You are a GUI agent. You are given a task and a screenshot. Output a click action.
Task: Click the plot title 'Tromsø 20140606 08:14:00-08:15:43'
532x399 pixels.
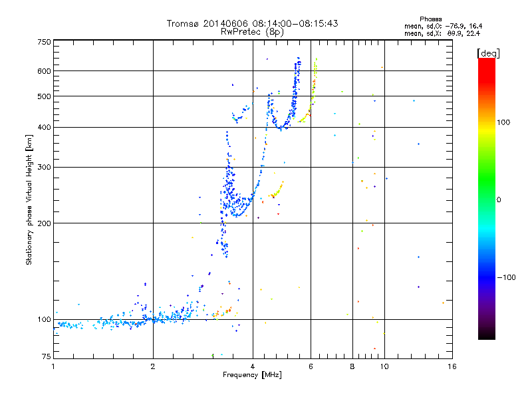click(252, 23)
